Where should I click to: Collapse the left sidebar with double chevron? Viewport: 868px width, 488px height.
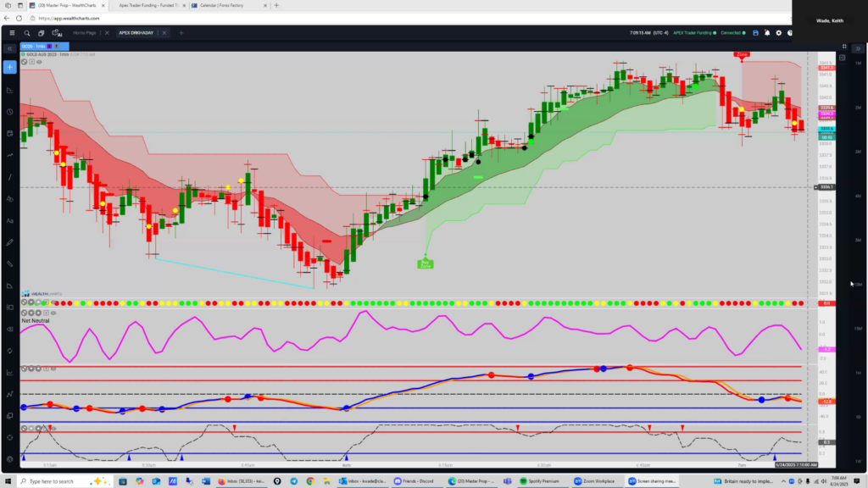tap(10, 48)
